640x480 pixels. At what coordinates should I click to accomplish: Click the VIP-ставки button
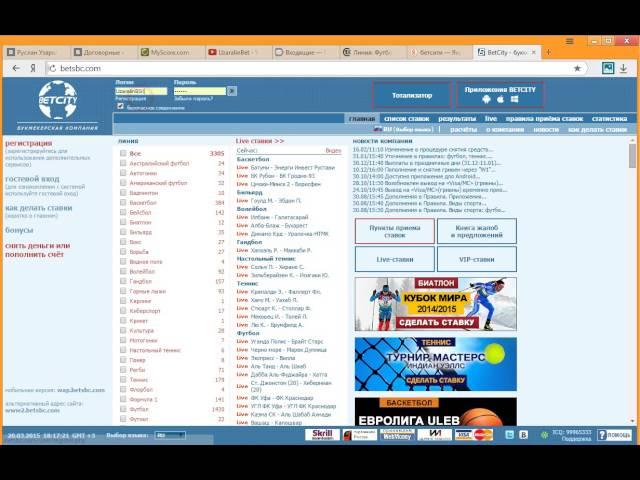tap(477, 259)
